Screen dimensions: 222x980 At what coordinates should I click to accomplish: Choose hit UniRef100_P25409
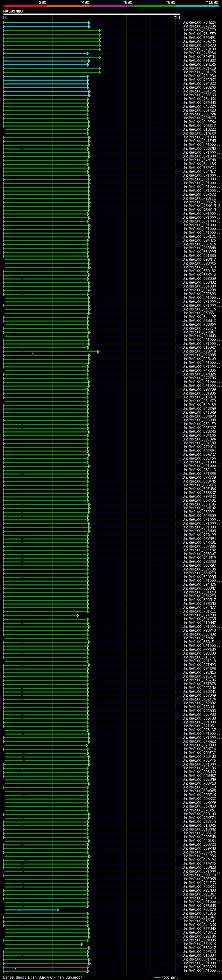click(199, 359)
